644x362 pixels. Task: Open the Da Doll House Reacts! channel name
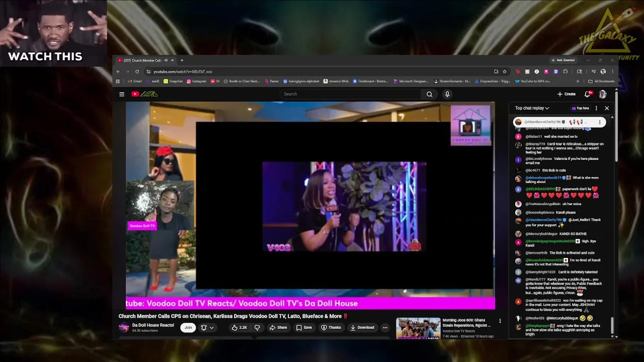(x=153, y=325)
